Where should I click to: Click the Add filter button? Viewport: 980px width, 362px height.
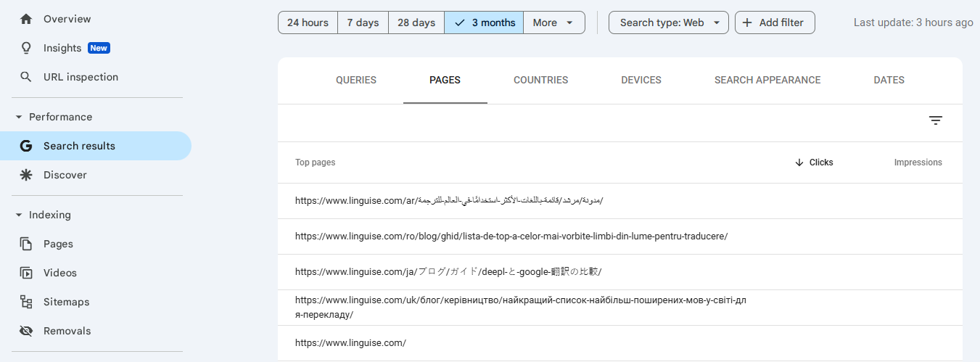point(775,22)
